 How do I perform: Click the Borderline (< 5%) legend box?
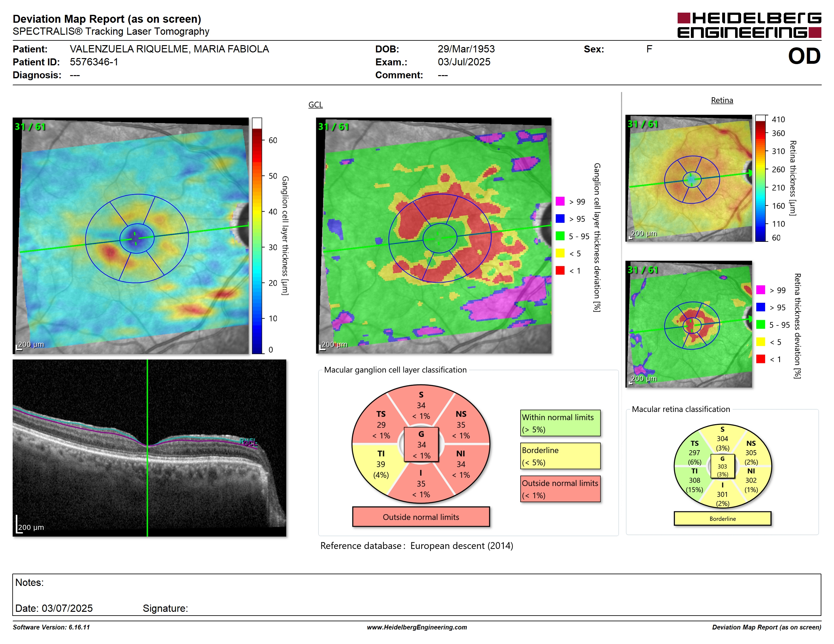(x=560, y=456)
